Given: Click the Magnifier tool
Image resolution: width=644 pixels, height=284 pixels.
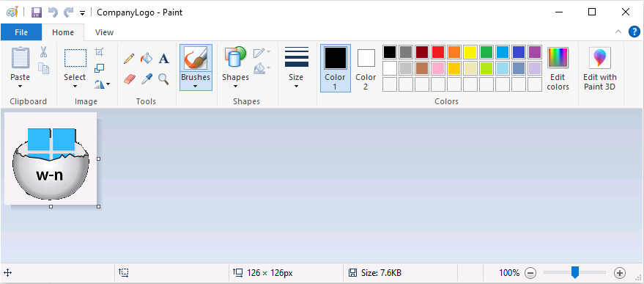Looking at the screenshot, I should [x=164, y=79].
